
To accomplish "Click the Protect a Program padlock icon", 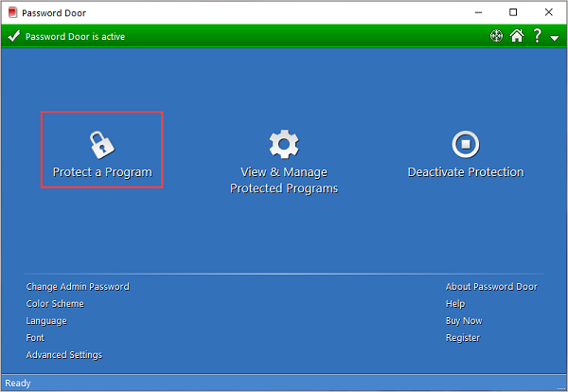I will point(101,144).
